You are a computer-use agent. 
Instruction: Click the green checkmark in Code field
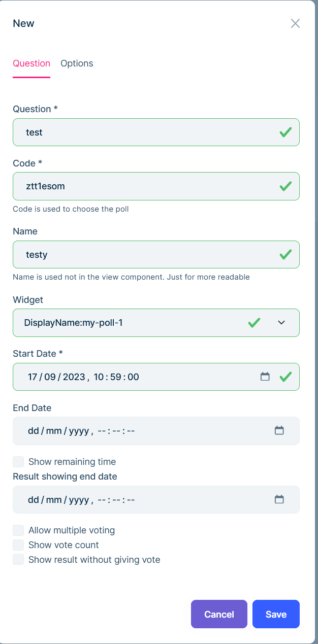tap(285, 186)
